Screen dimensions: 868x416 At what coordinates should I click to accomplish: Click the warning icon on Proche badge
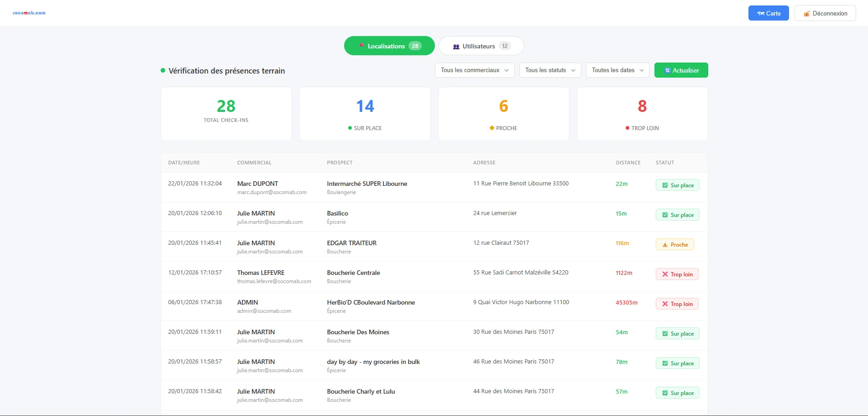point(665,245)
